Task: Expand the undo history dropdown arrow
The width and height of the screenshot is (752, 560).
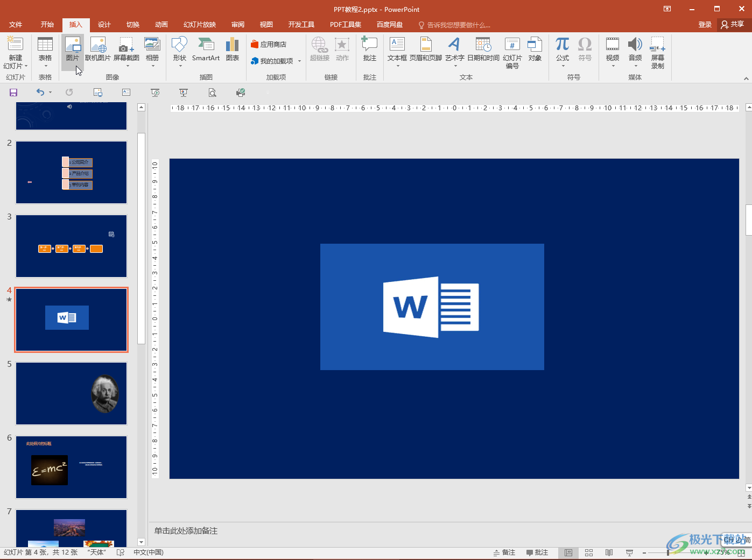Action: coord(51,93)
